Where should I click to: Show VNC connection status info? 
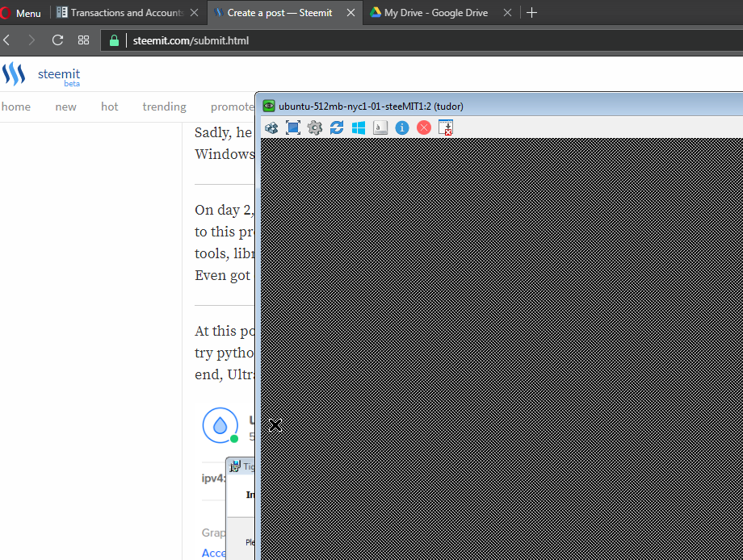pos(402,127)
